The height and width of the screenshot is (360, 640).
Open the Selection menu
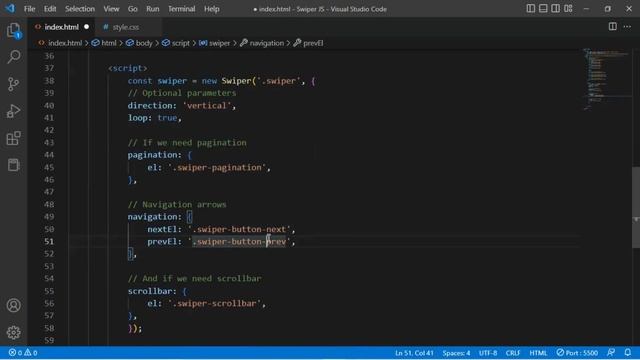[x=80, y=9]
